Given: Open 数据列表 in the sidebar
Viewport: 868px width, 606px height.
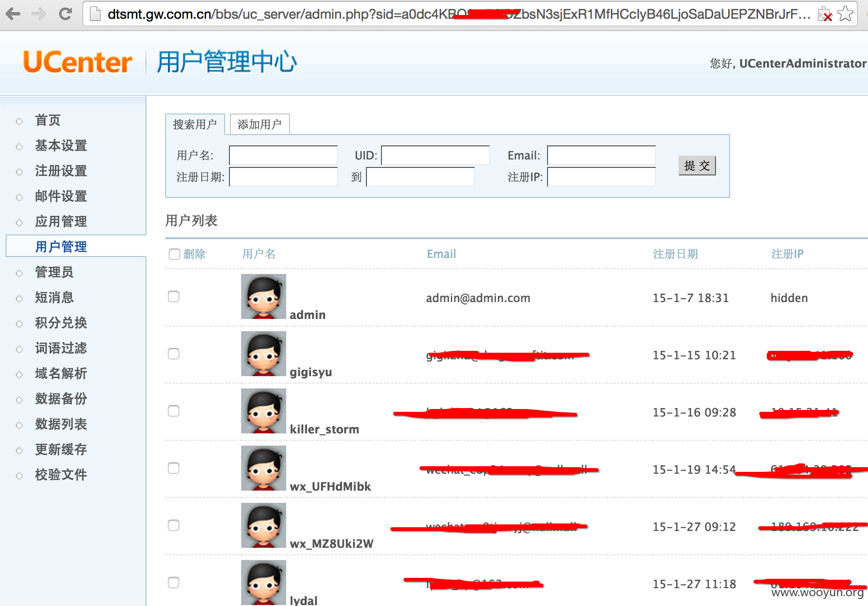Looking at the screenshot, I should (x=61, y=424).
